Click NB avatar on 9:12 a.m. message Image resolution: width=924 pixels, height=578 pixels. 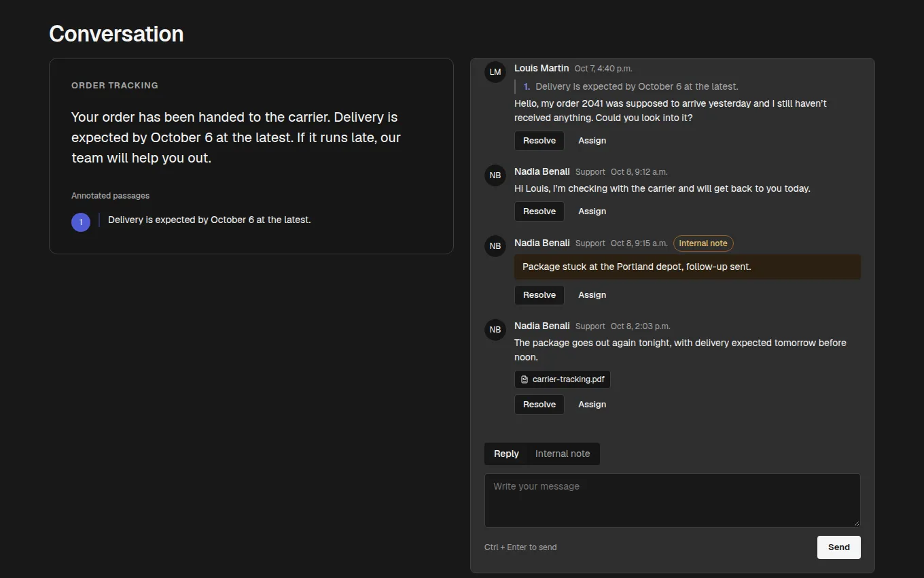(495, 175)
